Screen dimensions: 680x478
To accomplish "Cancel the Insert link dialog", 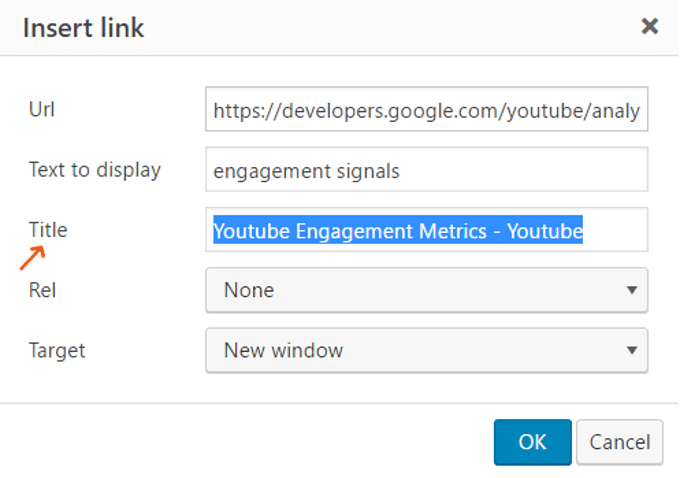I will (620, 442).
